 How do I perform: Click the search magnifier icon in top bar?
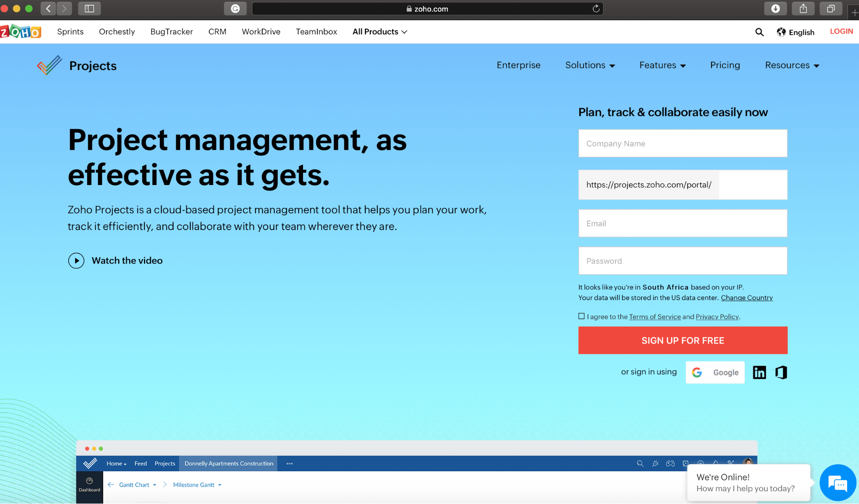tap(759, 32)
